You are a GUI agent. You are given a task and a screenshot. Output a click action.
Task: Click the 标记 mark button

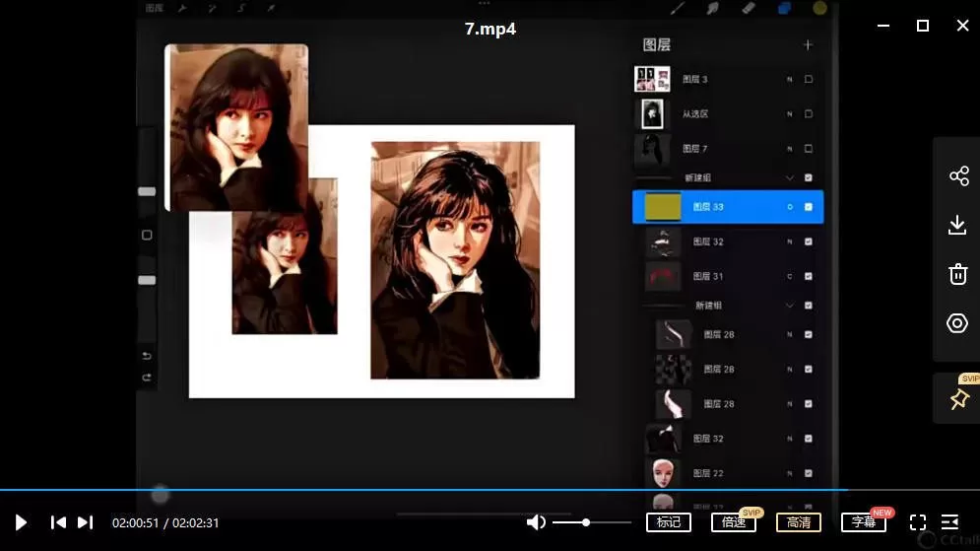668,522
